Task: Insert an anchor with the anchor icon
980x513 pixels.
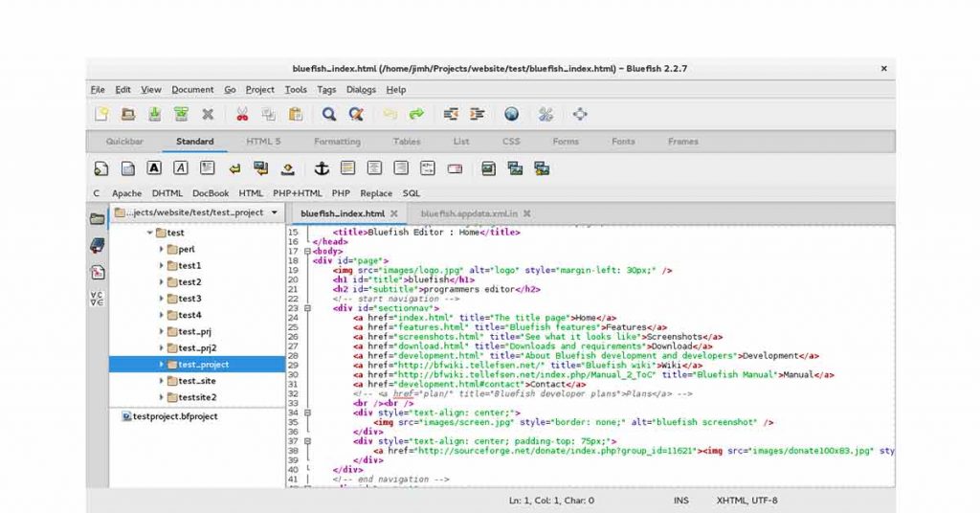Action: pos(322,168)
